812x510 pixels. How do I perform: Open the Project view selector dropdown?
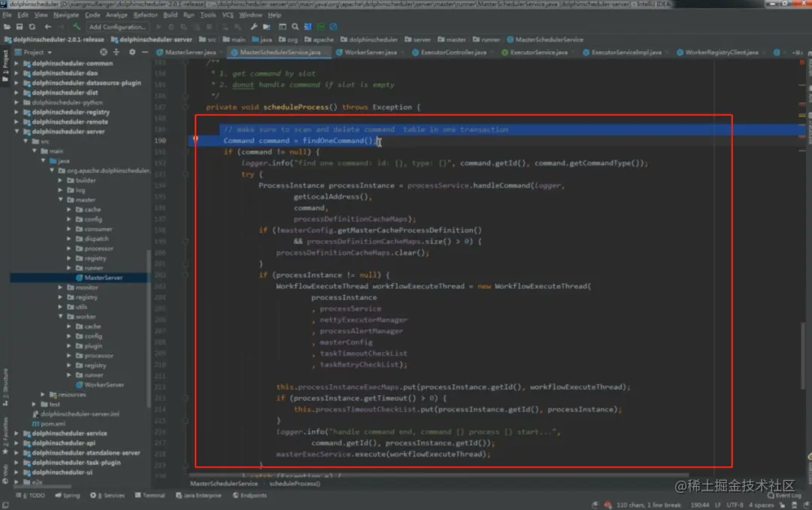(34, 53)
